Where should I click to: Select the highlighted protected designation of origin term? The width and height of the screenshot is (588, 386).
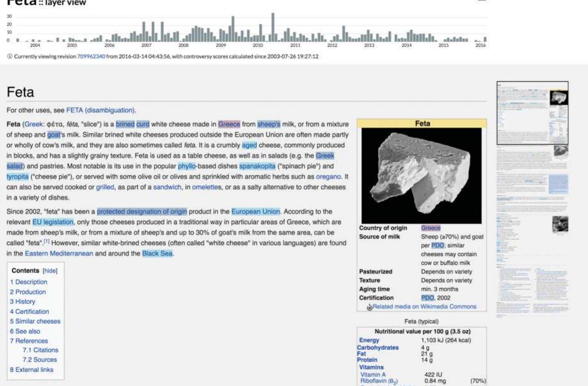(x=143, y=211)
